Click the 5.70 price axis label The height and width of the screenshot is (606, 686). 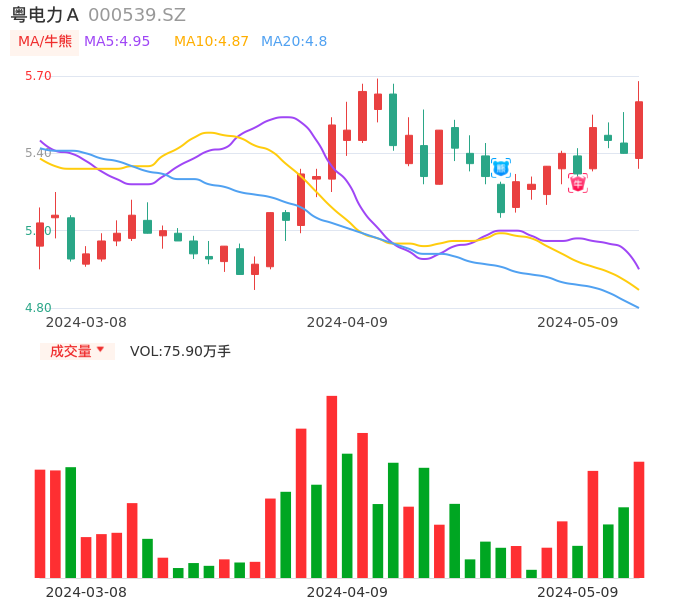[x=38, y=76]
